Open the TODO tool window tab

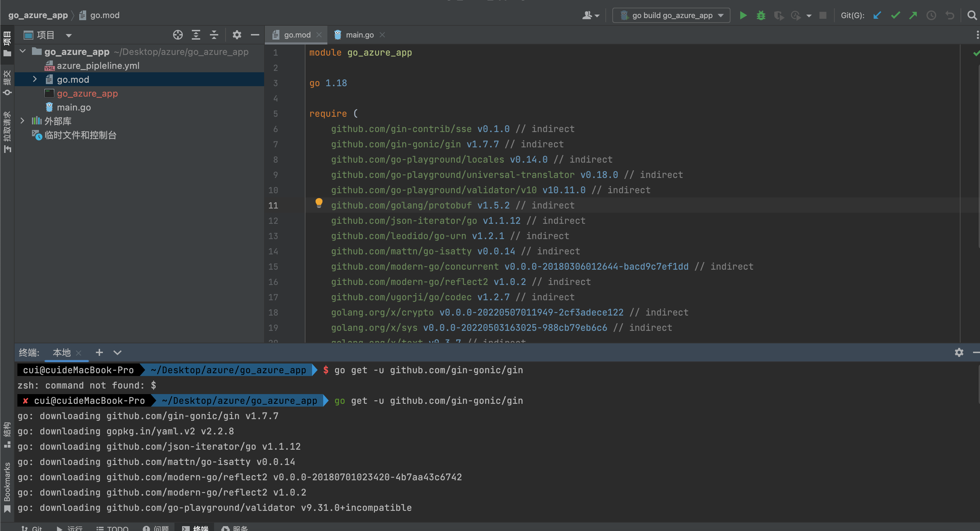(113, 528)
